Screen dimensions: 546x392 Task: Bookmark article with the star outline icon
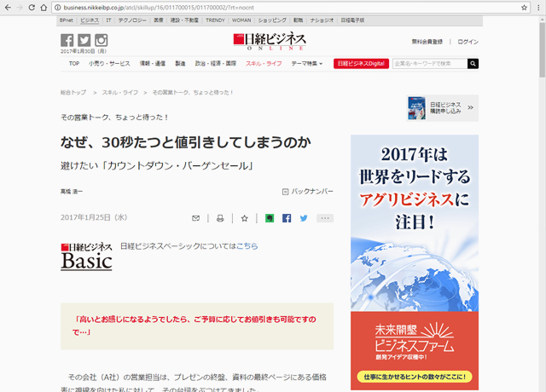[244, 218]
